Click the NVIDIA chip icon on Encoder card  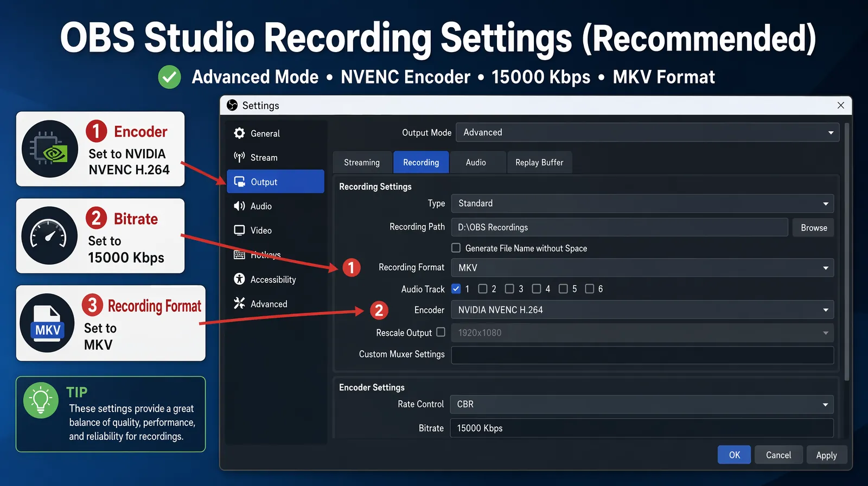[x=50, y=149]
